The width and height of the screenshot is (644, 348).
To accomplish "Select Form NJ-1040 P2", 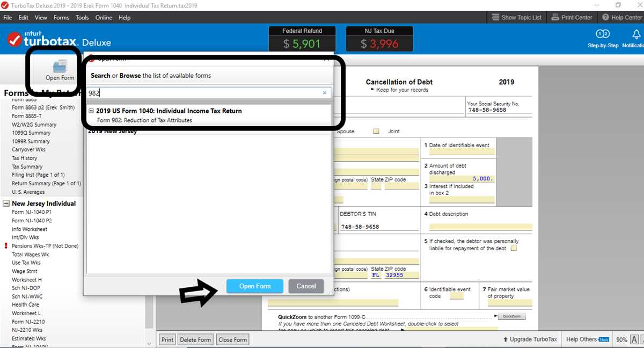I will coord(32,221).
